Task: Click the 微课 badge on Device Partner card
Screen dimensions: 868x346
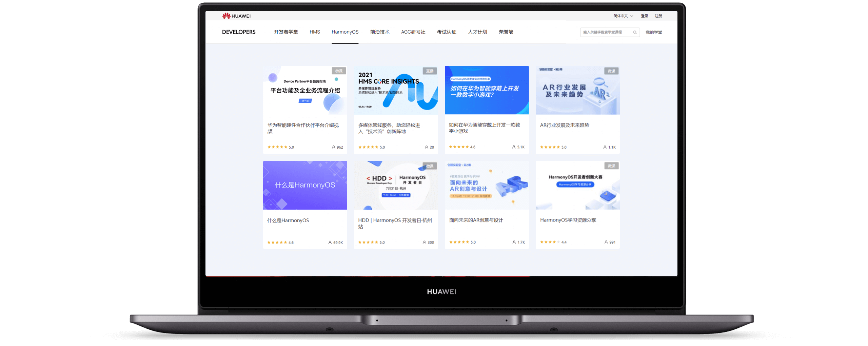Action: click(338, 71)
